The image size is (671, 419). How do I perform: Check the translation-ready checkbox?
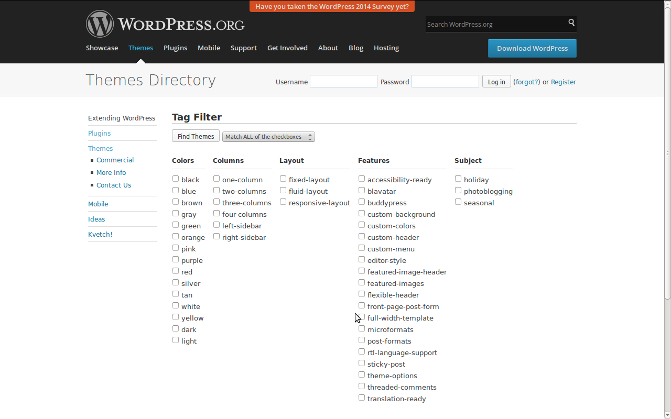pos(362,398)
